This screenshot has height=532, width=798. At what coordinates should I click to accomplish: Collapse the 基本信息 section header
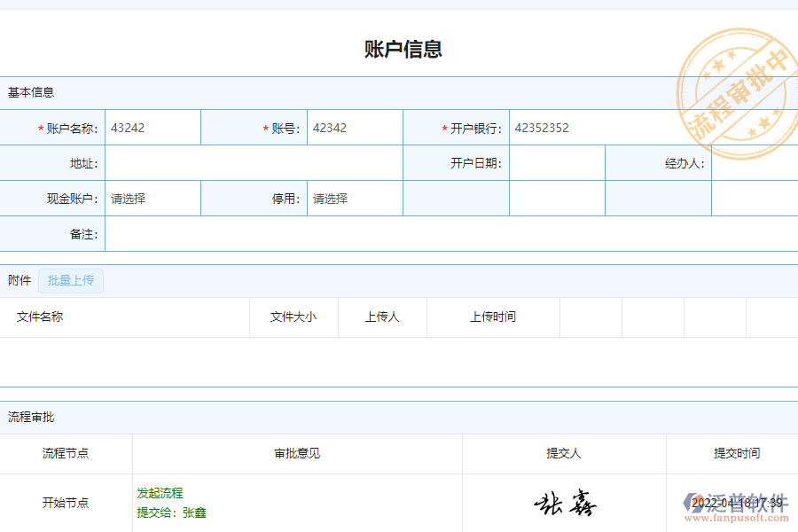coord(26,91)
